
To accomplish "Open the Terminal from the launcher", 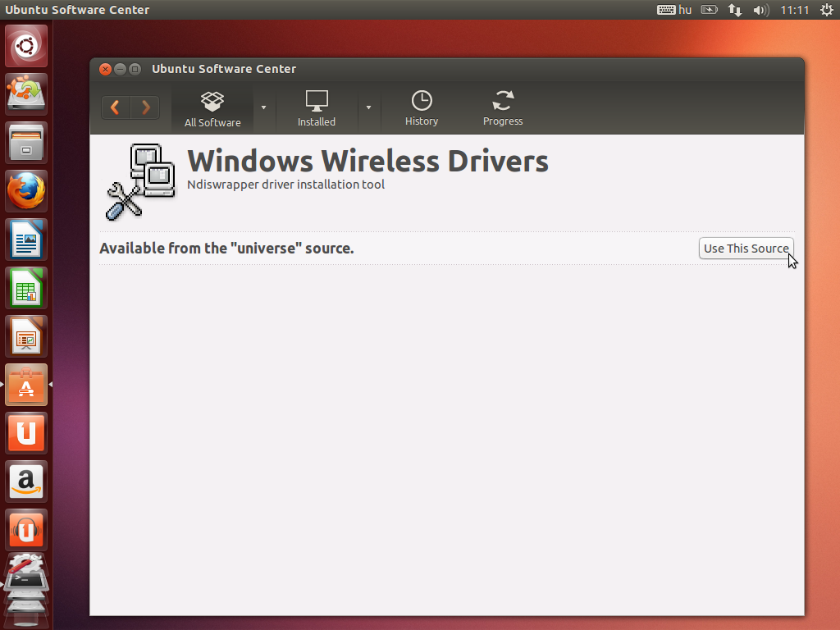I will coord(26,582).
